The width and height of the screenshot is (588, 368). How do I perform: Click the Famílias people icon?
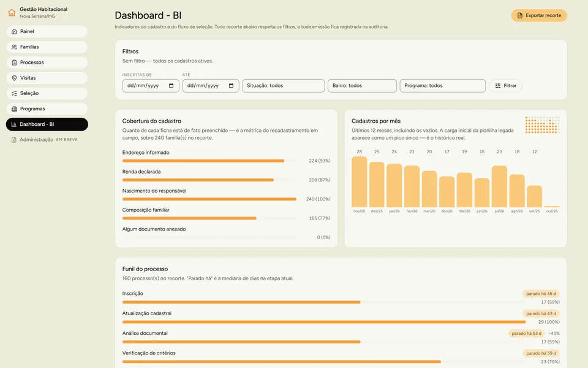[x=14, y=47]
